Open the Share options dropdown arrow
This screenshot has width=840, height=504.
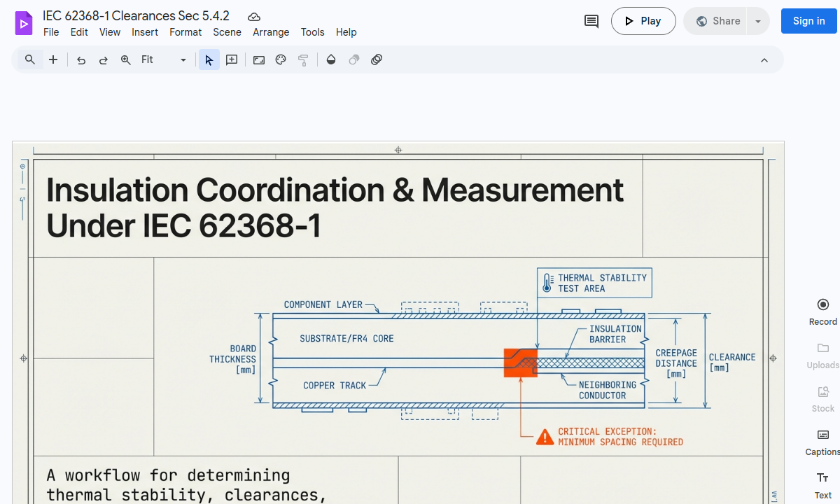point(757,21)
